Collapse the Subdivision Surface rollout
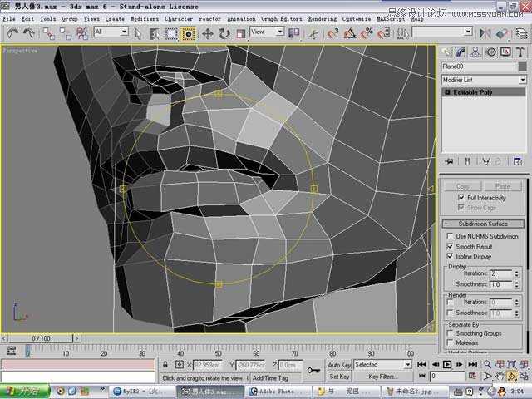The width and height of the screenshot is (532, 399). [483, 224]
